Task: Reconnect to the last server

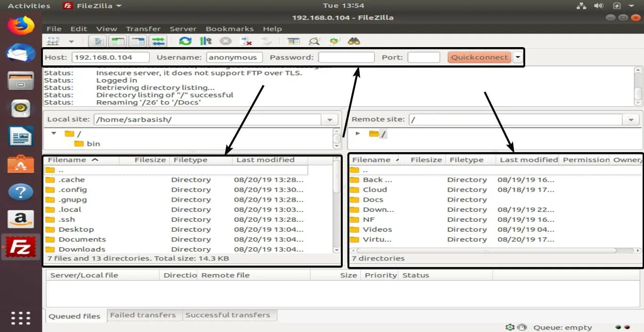Action: pos(266,41)
